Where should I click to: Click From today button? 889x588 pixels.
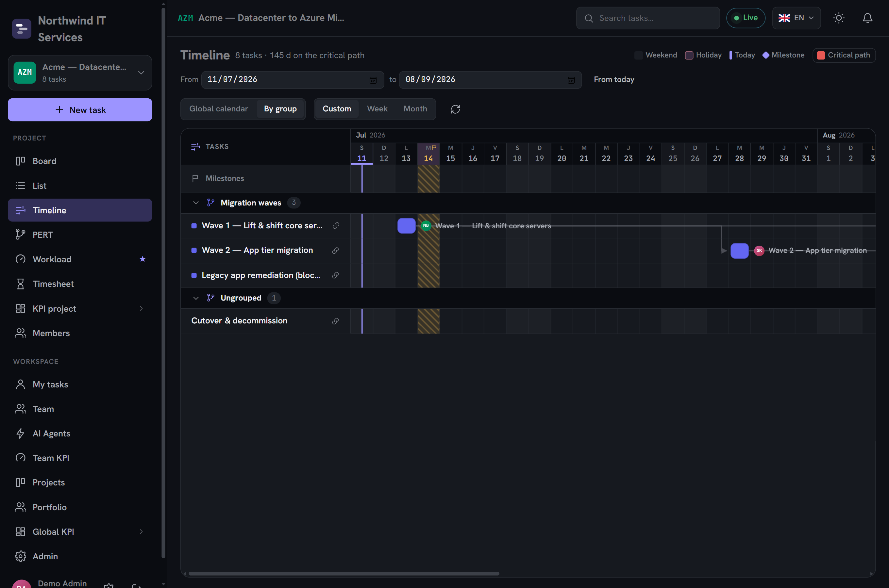[614, 79]
